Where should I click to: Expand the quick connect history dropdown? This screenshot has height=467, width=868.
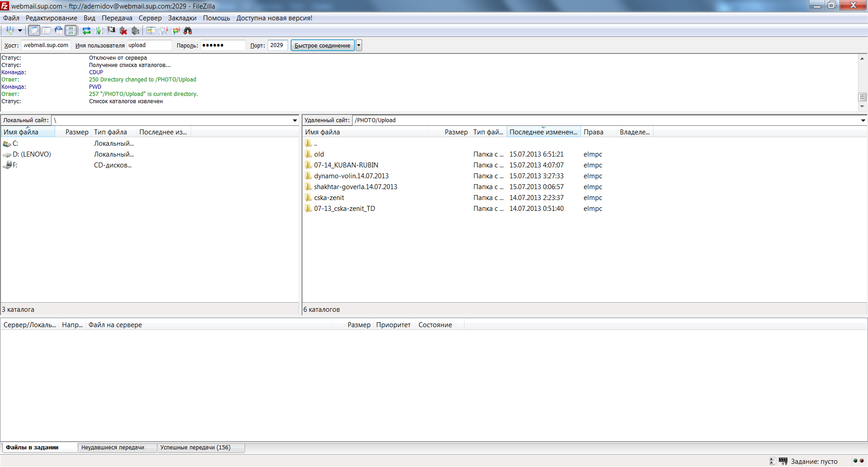point(359,45)
